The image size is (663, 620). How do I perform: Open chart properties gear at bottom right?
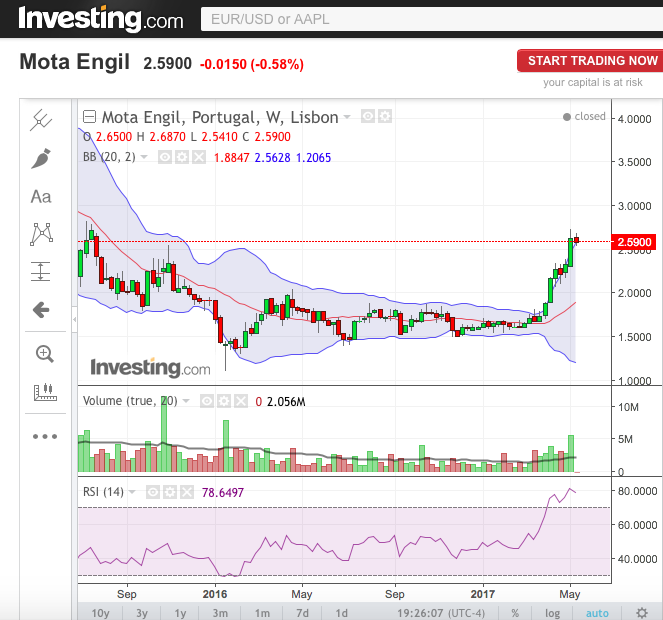coord(642,613)
